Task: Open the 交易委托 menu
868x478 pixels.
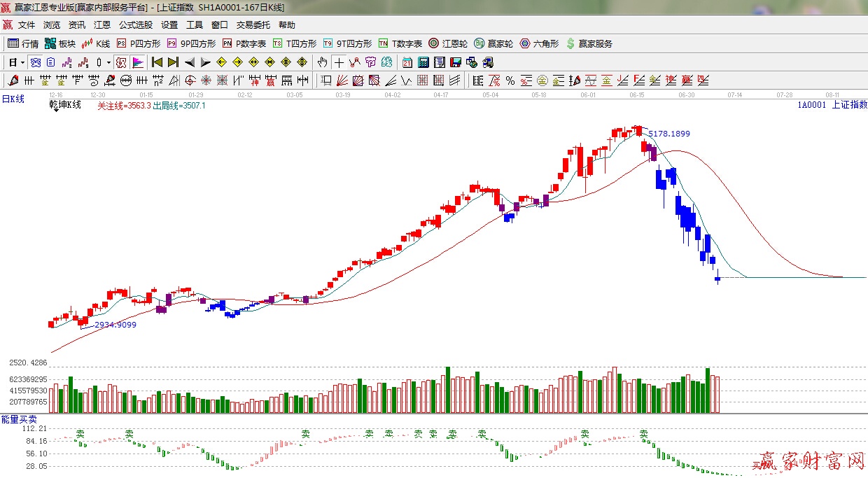Action: pyautogui.click(x=253, y=25)
